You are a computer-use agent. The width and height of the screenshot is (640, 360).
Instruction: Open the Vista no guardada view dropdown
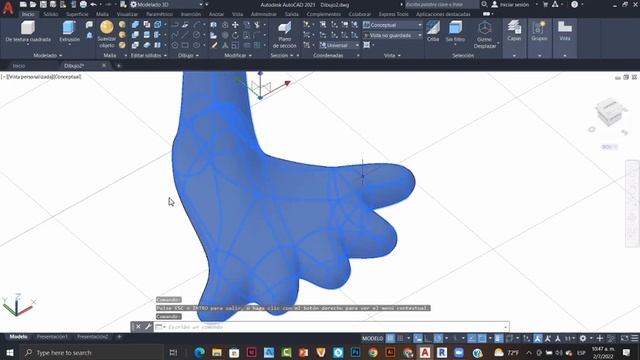[x=392, y=36]
